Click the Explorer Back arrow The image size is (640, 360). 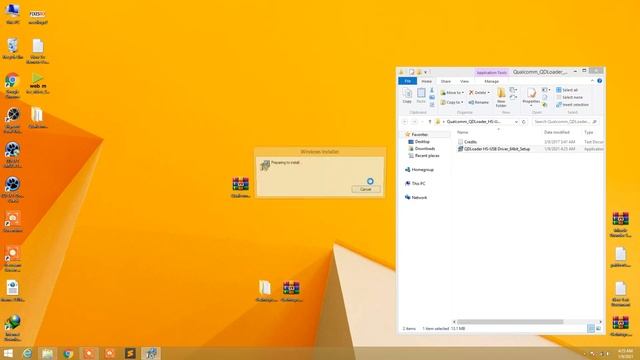pyautogui.click(x=405, y=122)
